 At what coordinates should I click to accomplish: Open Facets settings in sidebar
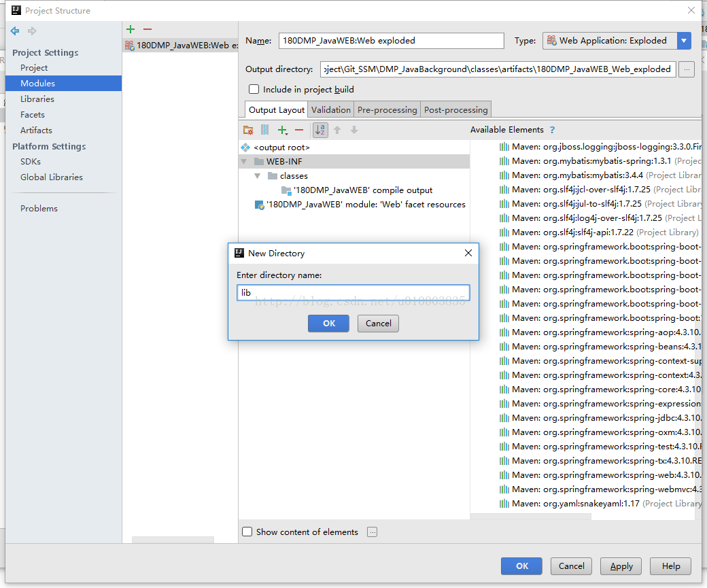click(33, 114)
